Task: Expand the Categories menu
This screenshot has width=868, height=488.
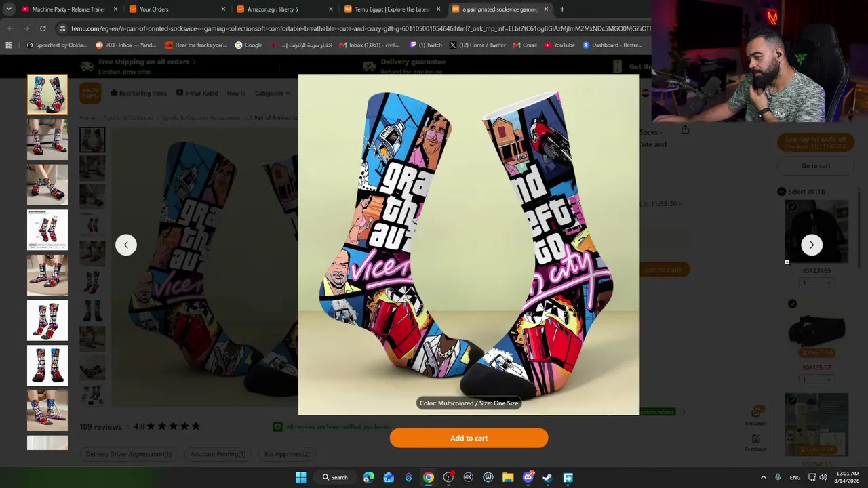Action: point(272,93)
